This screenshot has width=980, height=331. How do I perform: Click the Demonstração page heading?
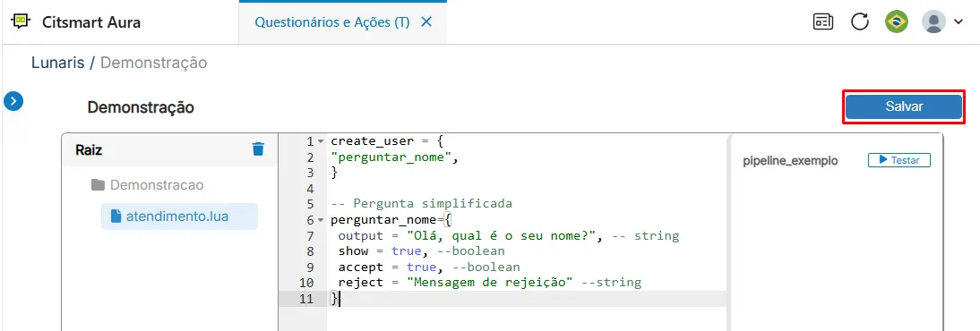[141, 107]
